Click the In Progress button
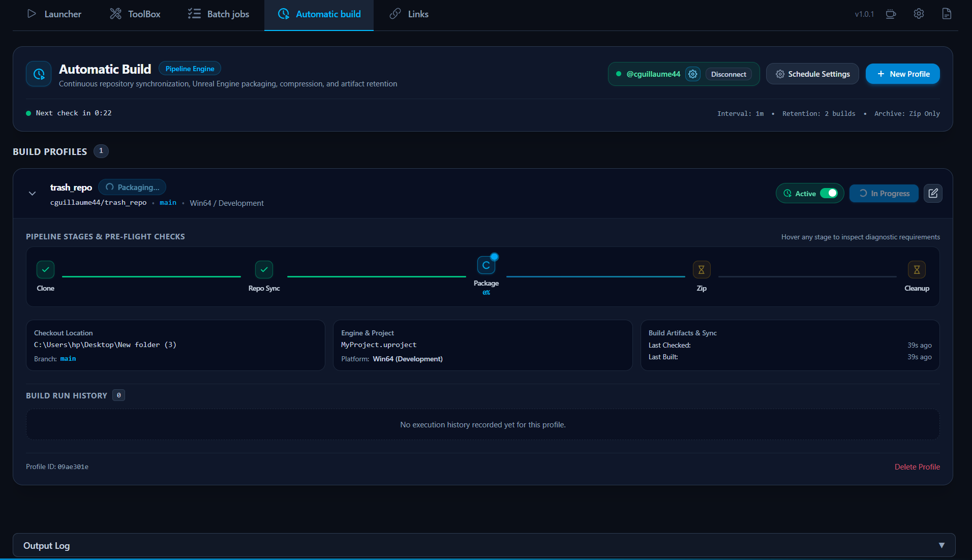This screenshot has height=560, width=972. pos(884,193)
